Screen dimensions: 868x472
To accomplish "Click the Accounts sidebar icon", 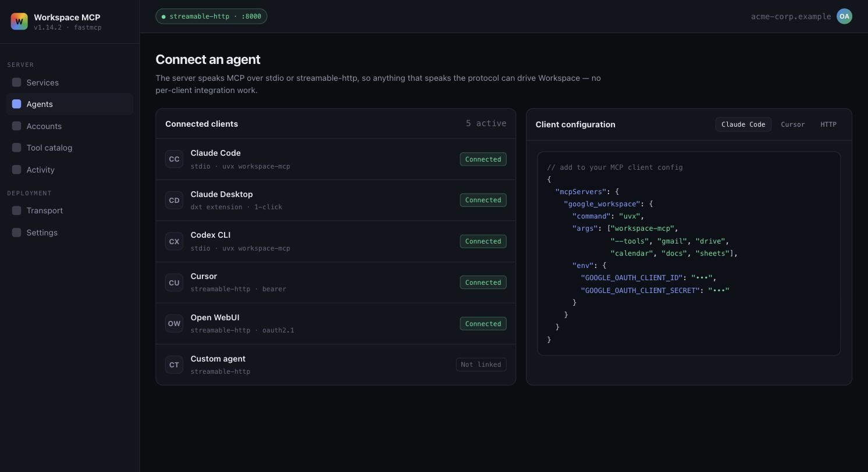I will pyautogui.click(x=16, y=126).
